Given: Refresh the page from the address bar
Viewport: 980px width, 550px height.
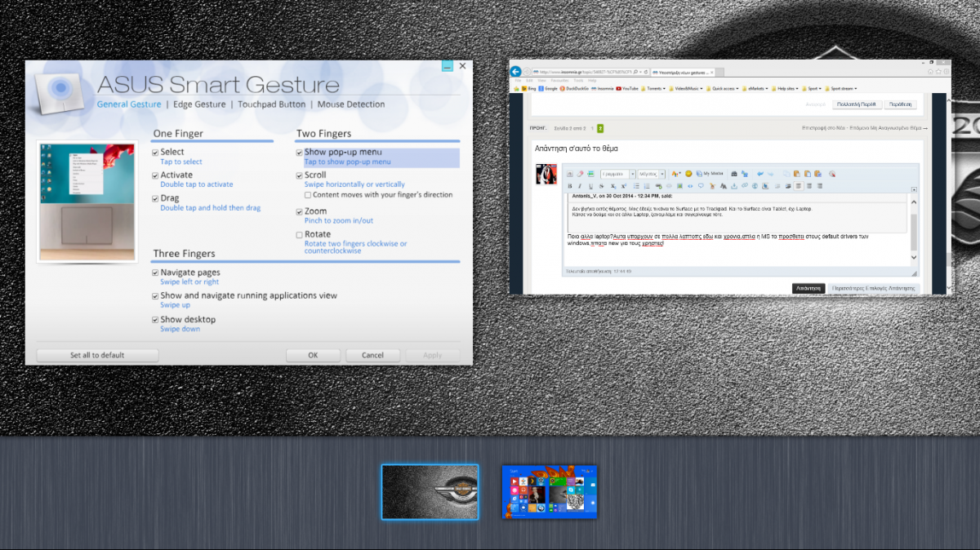Looking at the screenshot, I should [646, 72].
